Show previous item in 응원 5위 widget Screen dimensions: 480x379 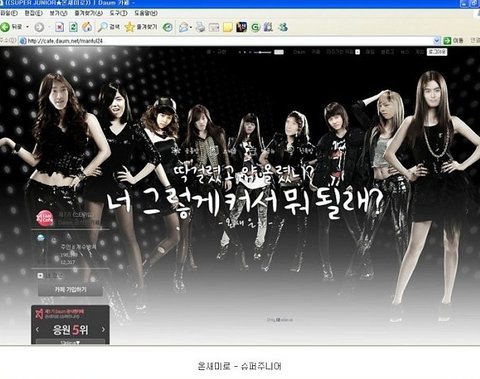(37, 329)
